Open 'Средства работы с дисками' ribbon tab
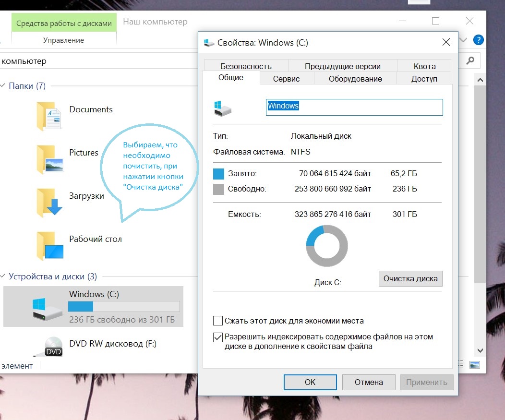This screenshot has width=505, height=420. coord(64,23)
